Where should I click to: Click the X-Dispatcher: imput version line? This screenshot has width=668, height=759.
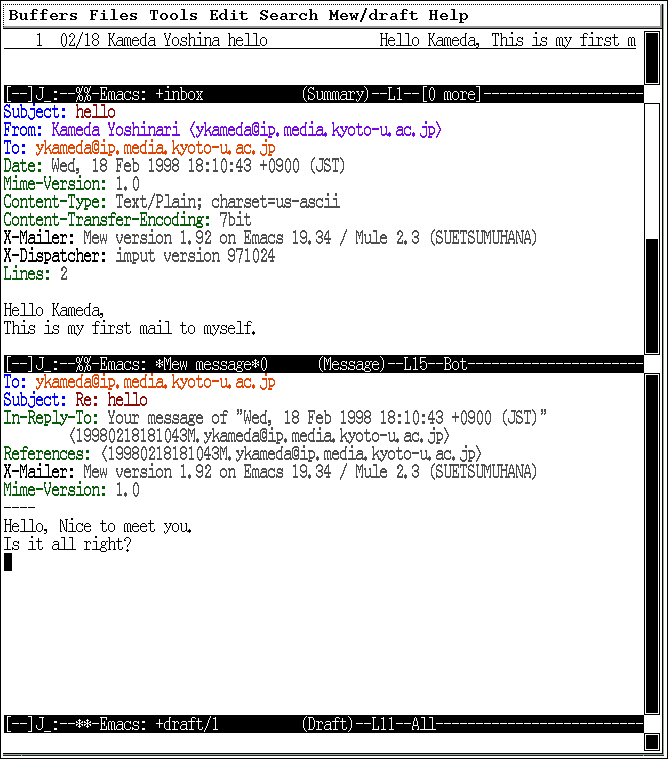pos(139,256)
